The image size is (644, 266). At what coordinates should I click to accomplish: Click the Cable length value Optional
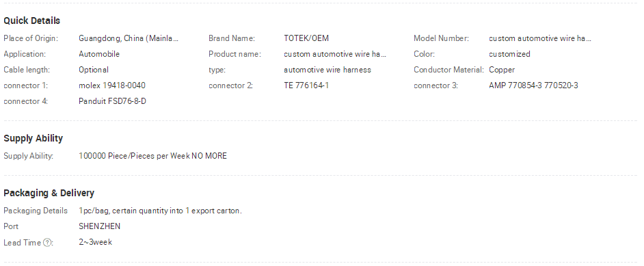[x=94, y=70]
